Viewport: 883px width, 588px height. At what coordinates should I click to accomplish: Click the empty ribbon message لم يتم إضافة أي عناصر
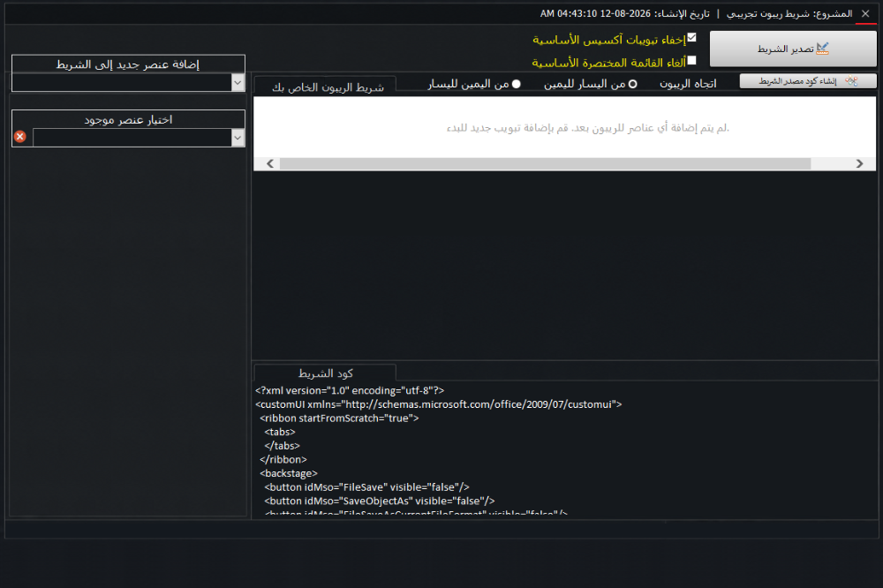(588, 128)
